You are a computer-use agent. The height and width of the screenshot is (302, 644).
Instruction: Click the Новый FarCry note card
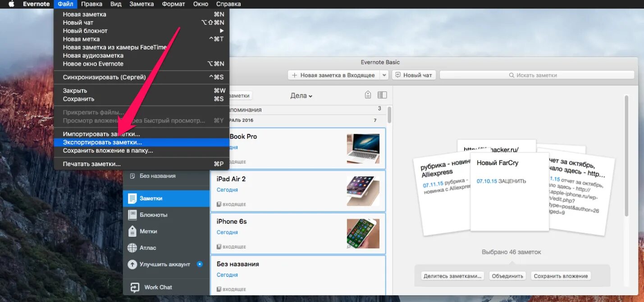tap(509, 191)
